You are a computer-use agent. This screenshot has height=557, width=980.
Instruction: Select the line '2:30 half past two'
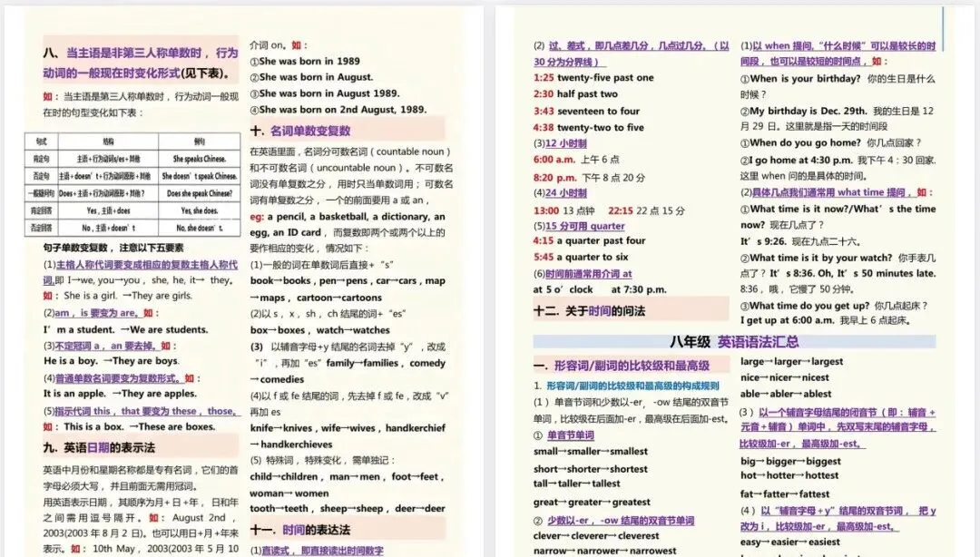point(575,93)
